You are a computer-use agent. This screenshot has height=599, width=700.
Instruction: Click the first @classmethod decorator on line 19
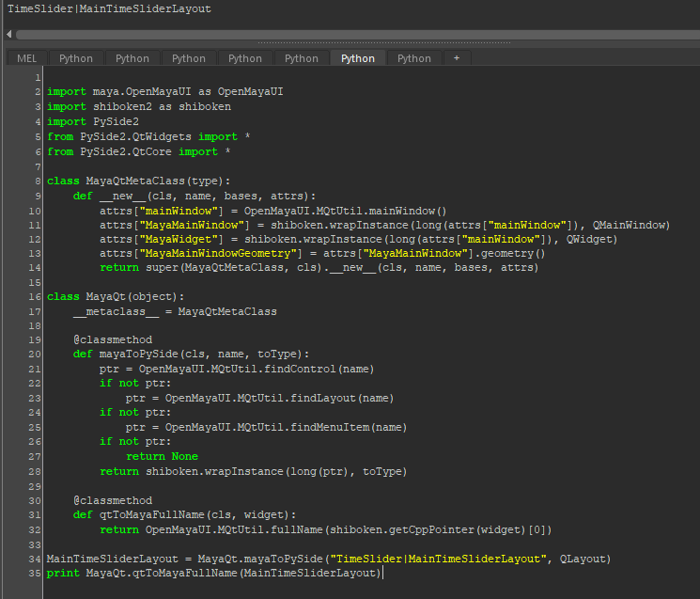[x=113, y=339]
